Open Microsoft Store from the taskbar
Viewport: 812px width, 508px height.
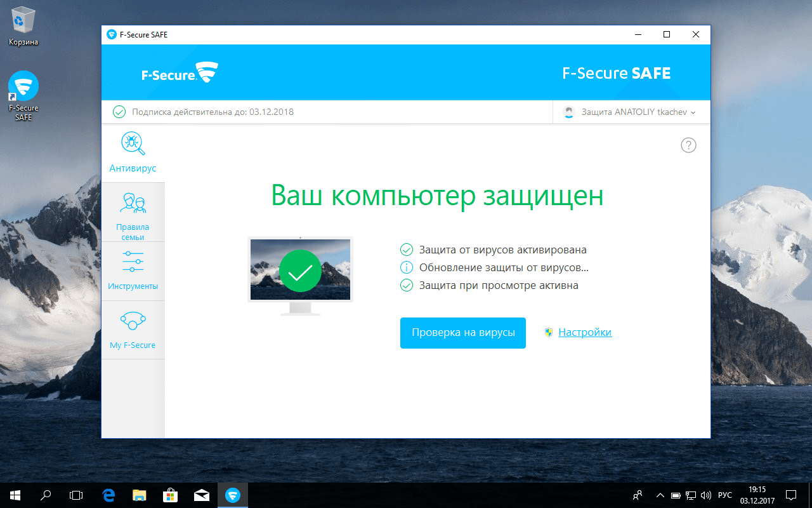click(170, 495)
